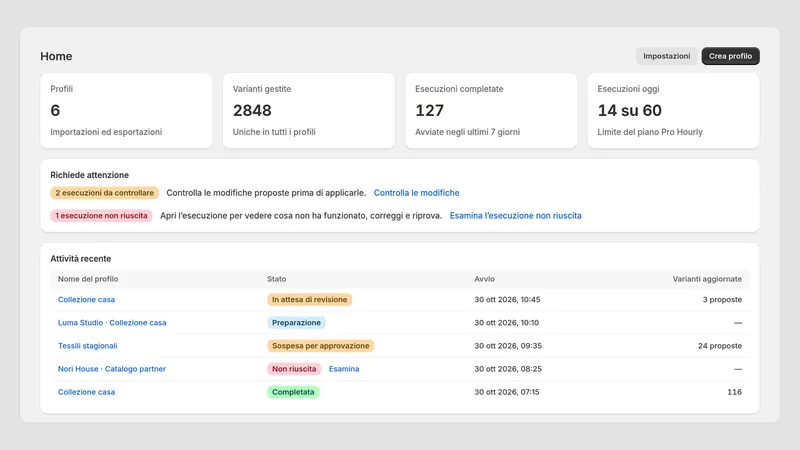Click the Nome del profilo column header
Image resolution: width=800 pixels, height=450 pixels.
[88, 279]
